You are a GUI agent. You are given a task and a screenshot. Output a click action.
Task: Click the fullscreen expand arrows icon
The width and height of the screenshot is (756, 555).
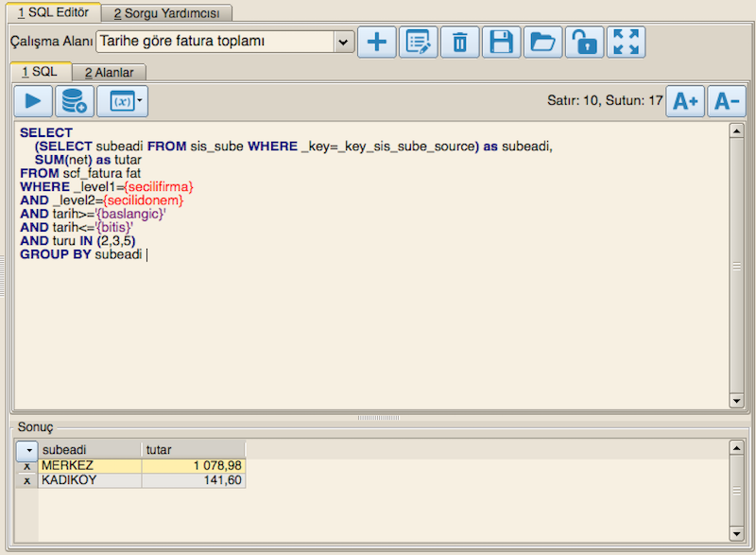627,42
